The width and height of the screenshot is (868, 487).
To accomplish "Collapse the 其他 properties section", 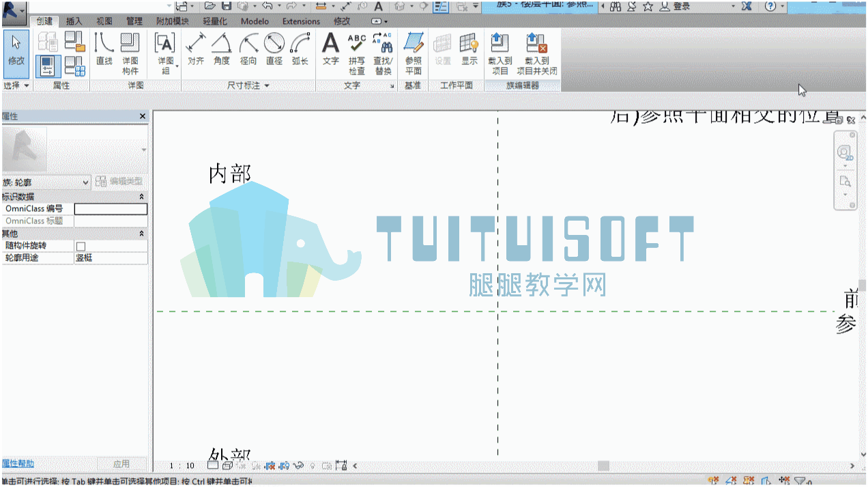I will tap(142, 234).
